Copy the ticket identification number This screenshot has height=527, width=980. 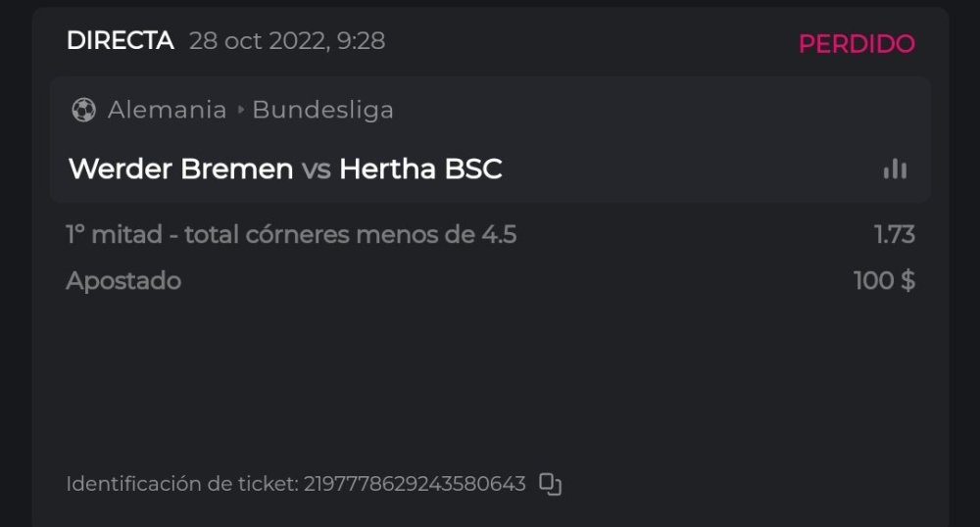click(551, 484)
